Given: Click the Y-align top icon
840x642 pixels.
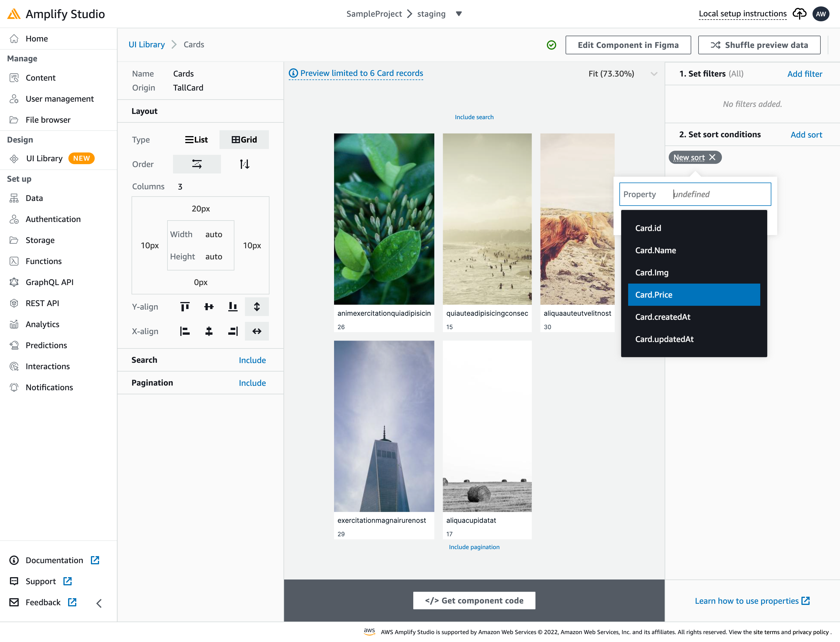Looking at the screenshot, I should pyautogui.click(x=185, y=306).
